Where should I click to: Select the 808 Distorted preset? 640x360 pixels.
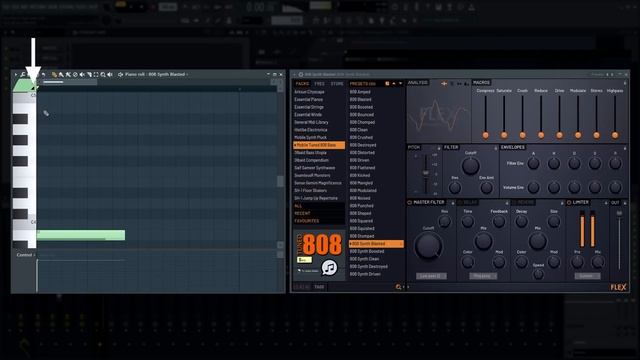362,153
